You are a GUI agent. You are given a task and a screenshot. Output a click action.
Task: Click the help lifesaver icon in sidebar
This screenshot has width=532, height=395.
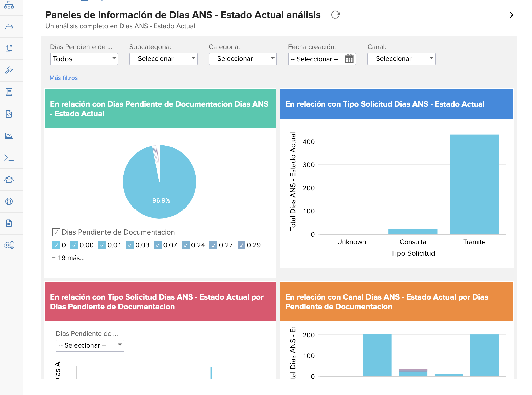(9, 201)
